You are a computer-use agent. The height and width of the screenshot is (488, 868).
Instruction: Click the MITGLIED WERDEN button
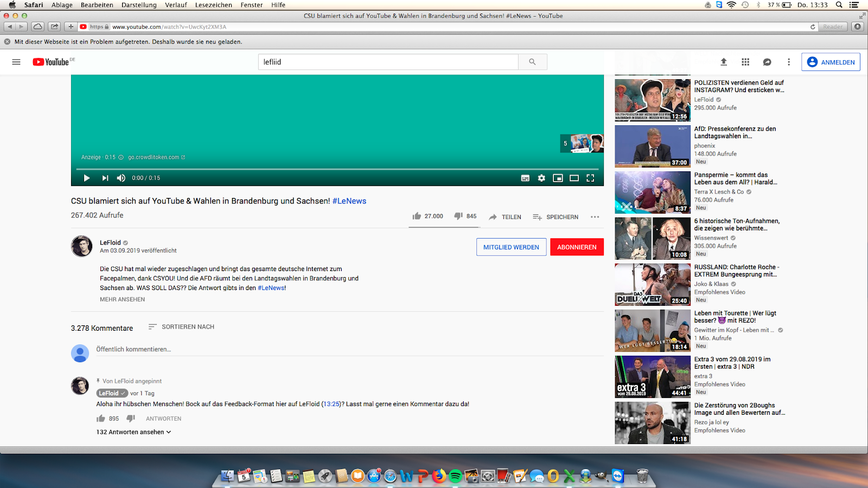pos(511,247)
